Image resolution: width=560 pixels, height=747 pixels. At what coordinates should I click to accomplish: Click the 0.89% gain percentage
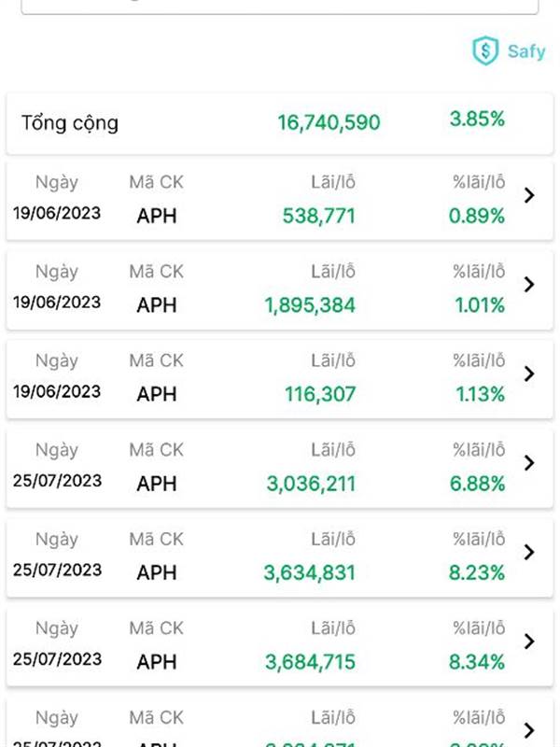[x=477, y=217]
